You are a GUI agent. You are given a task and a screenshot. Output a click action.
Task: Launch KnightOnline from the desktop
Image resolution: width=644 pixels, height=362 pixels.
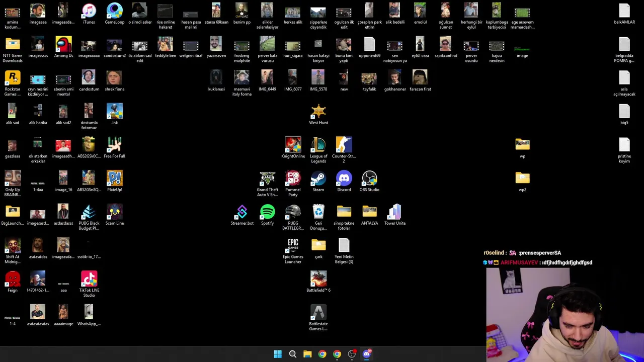293,148
